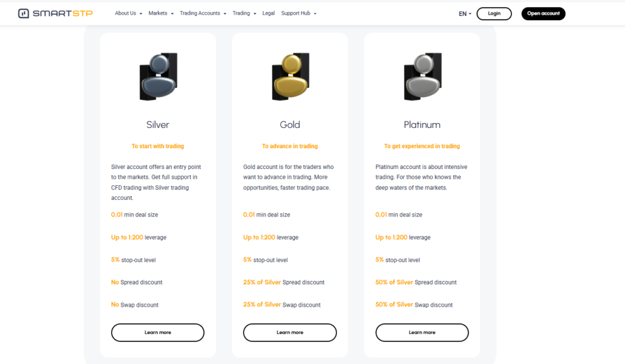Viewport: 625px width, 364px height.
Task: Click Learn more under Platinum plan
Action: coord(422,332)
